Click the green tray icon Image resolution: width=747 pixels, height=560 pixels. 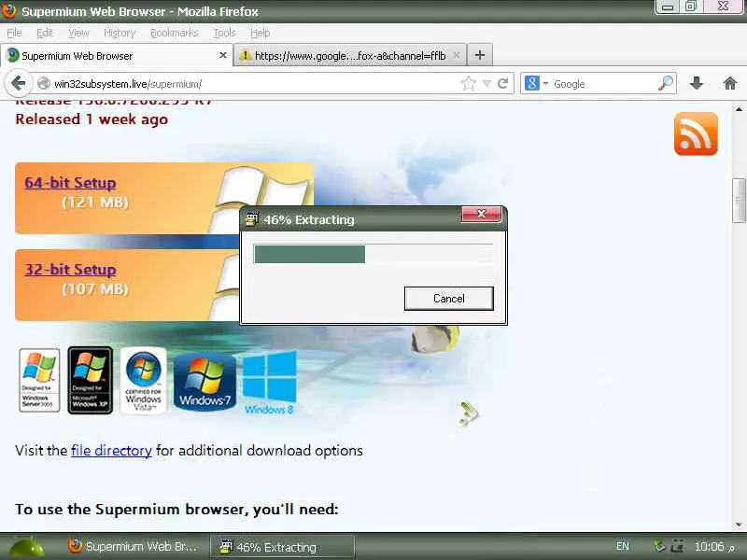point(659,546)
